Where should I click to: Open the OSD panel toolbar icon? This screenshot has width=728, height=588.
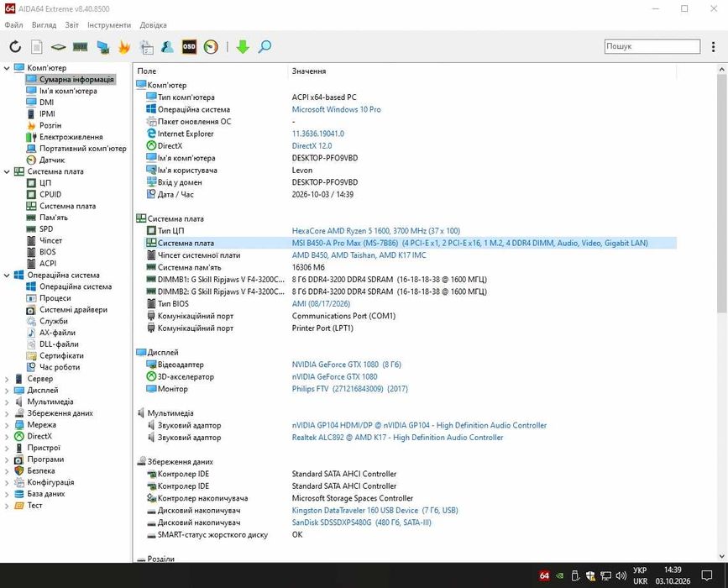click(x=189, y=46)
